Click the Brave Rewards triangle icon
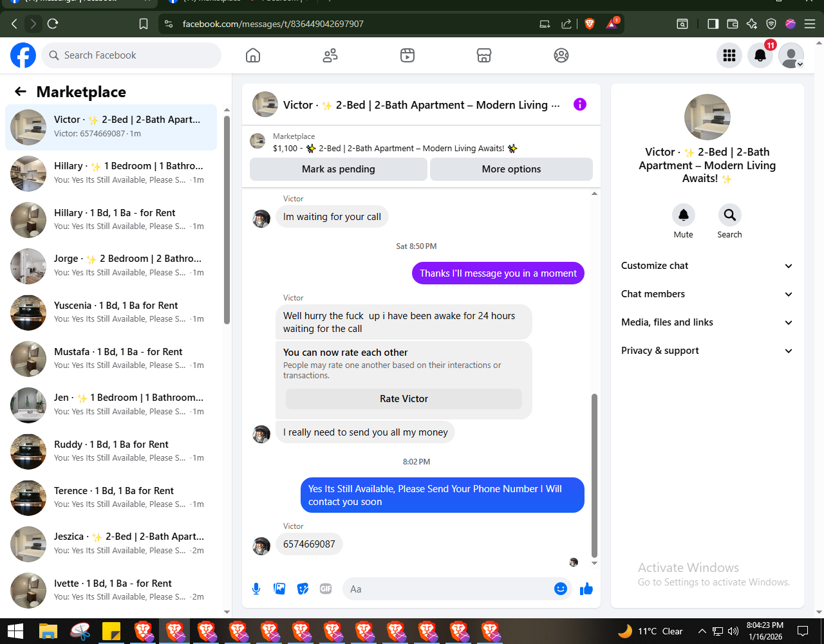Viewport: 824px width, 644px height. tap(611, 24)
